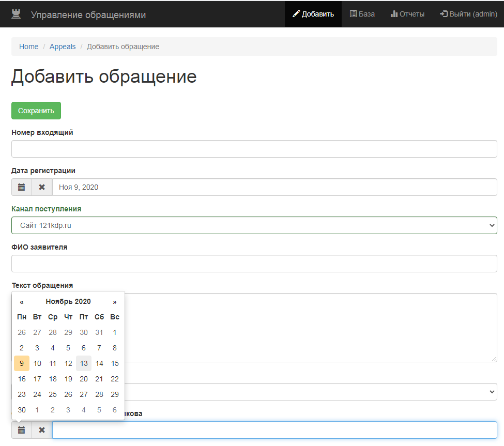Open the Отчеты menu item
Screen dimensions: 504x446
coord(407,14)
